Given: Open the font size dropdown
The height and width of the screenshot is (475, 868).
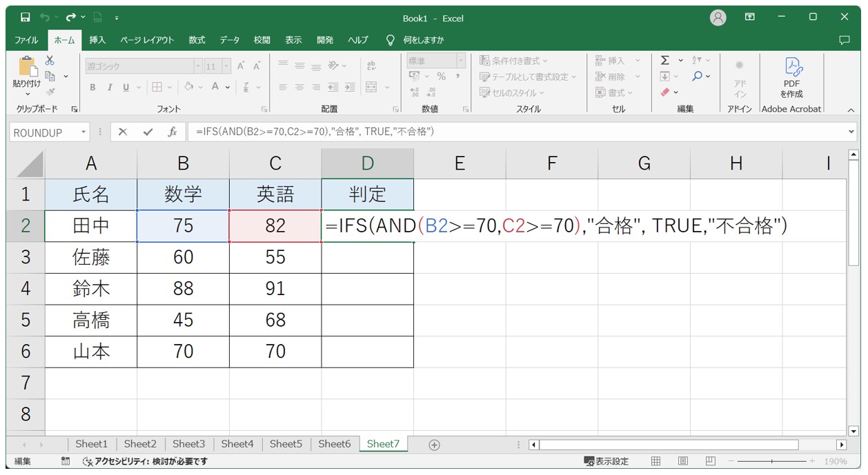Looking at the screenshot, I should tap(227, 66).
